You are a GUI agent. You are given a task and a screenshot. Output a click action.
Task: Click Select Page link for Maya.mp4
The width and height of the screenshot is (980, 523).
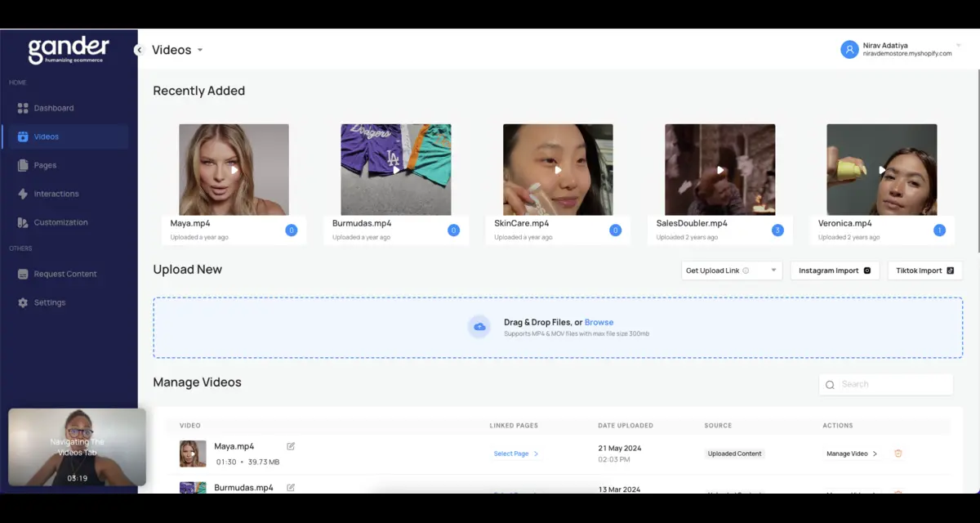point(516,454)
